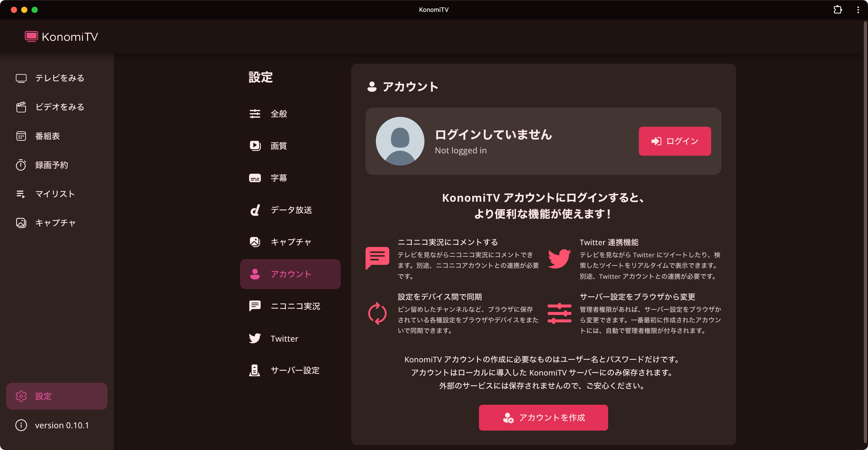
Task: Switch to ニコニコ実況 settings tab label
Action: (296, 306)
